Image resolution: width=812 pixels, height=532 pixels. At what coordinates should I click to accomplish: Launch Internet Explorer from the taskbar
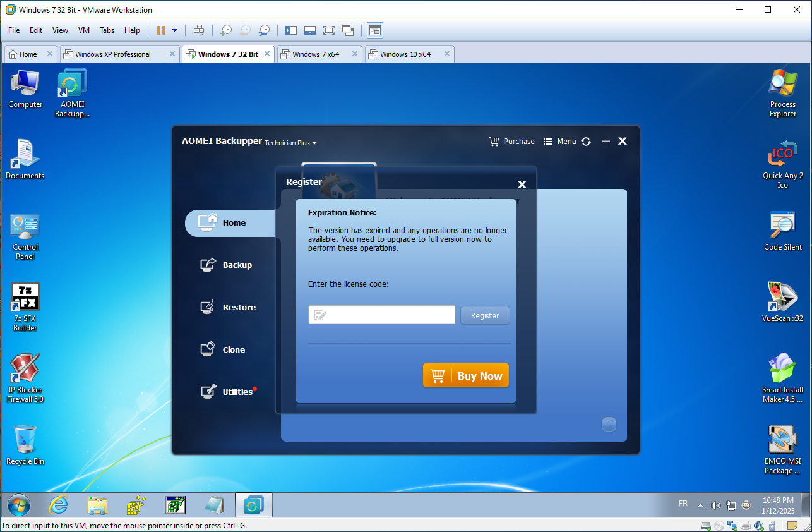tap(59, 505)
